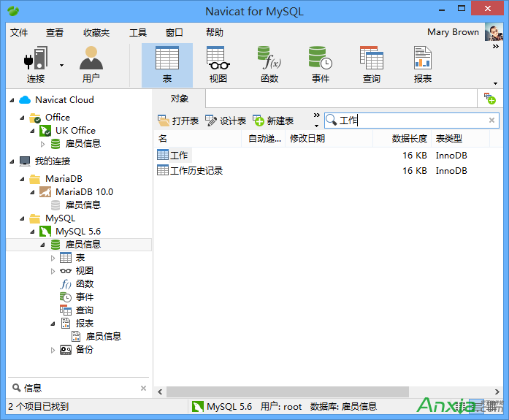Click the 信息 magnifier icon
The image size is (509, 420).
pyautogui.click(x=16, y=388)
